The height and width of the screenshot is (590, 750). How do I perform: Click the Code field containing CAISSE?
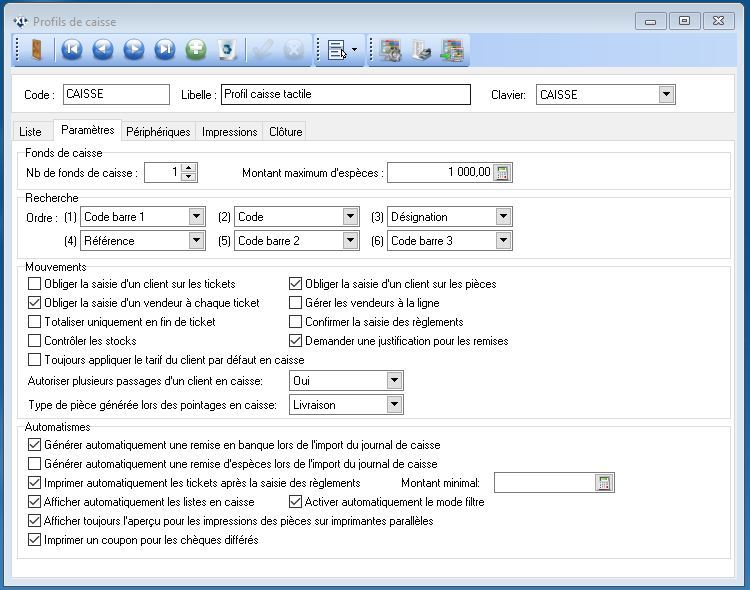coord(116,94)
